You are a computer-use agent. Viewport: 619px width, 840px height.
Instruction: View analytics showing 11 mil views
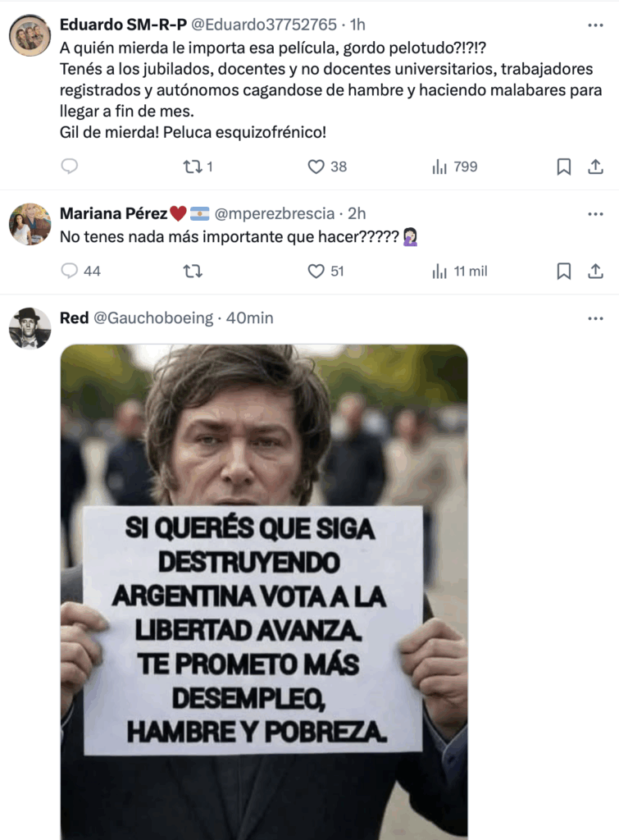tap(459, 271)
